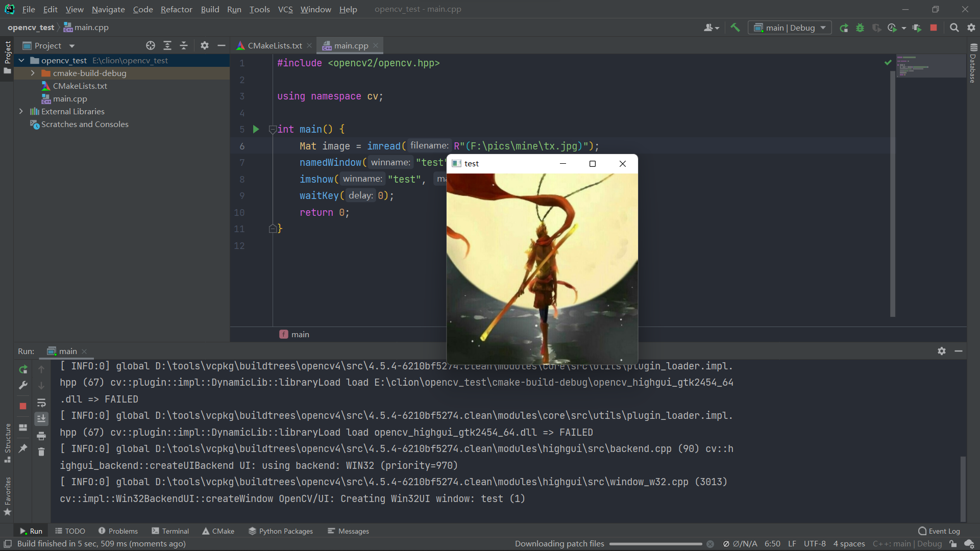Toggle the Project tool window side button

click(x=7, y=57)
